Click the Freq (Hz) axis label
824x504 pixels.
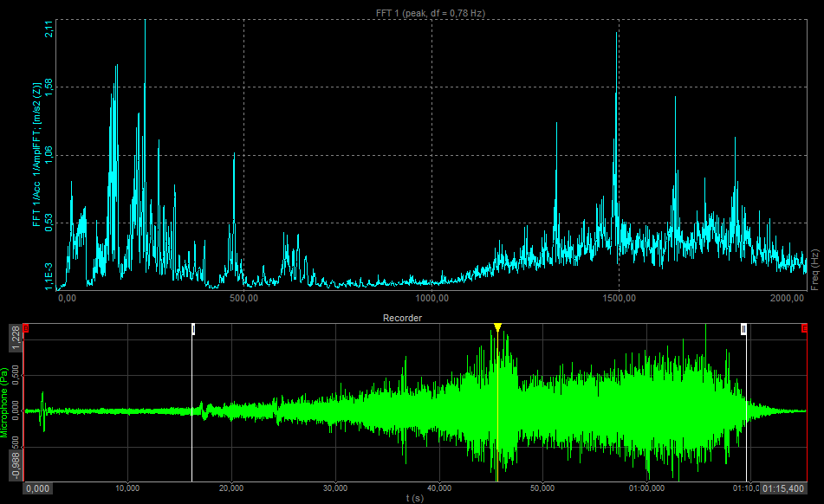pos(815,270)
